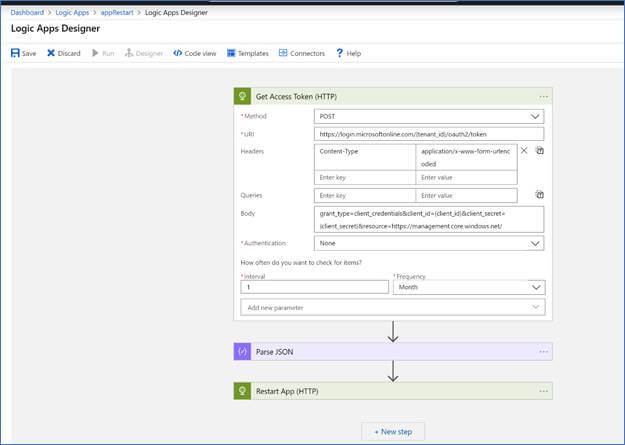Click the Content-Type header key field
Viewport: 625px width, 445px height.
coord(365,157)
